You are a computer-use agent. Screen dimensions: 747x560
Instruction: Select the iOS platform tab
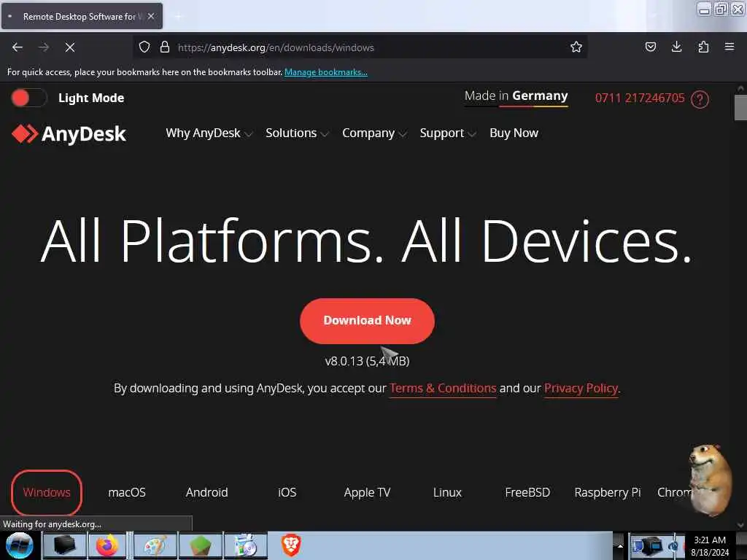click(287, 492)
